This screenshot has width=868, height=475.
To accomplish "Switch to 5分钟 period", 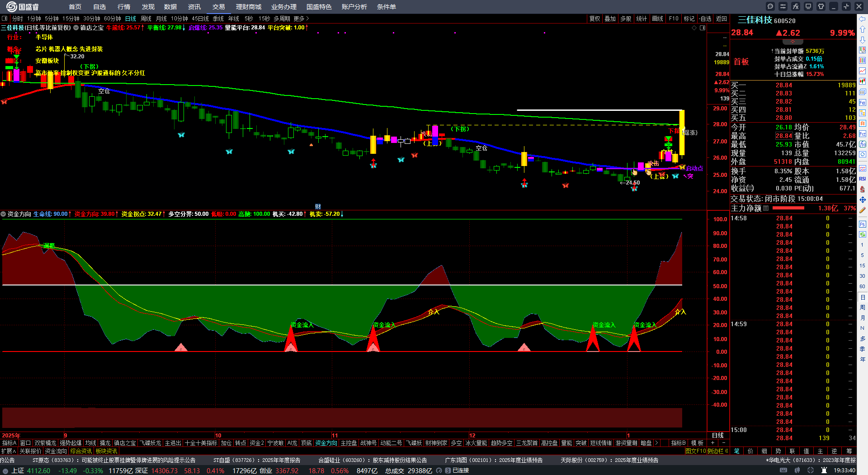I will tap(52, 19).
